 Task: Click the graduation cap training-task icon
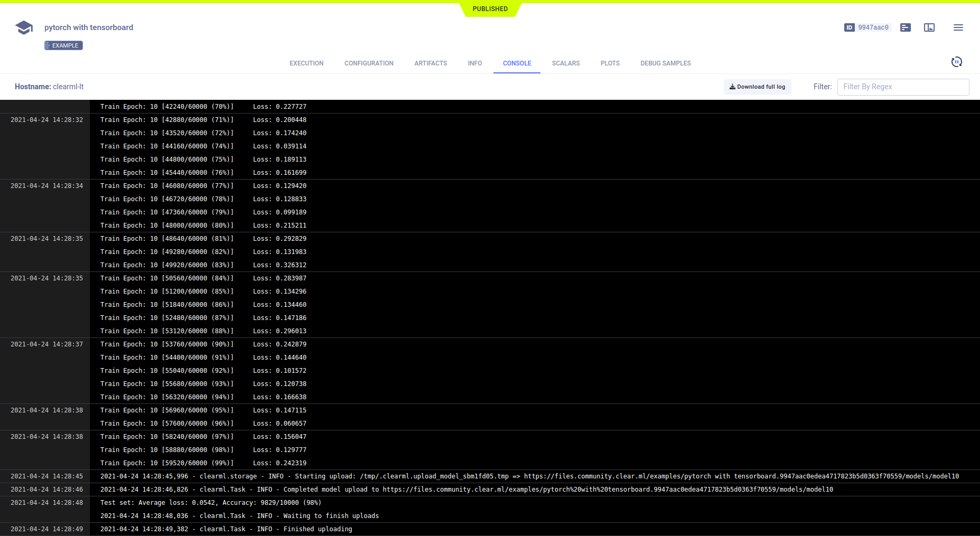pos(24,27)
